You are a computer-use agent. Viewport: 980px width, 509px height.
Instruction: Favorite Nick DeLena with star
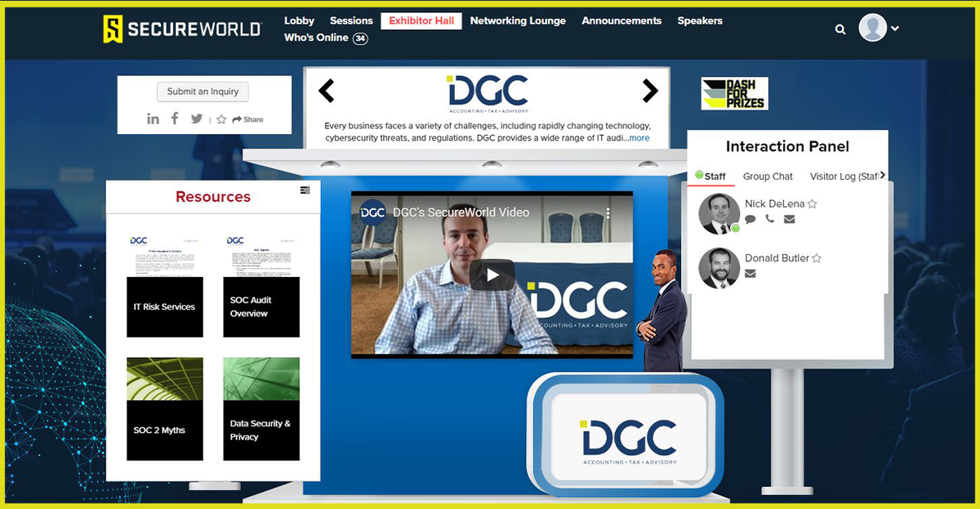pyautogui.click(x=813, y=204)
